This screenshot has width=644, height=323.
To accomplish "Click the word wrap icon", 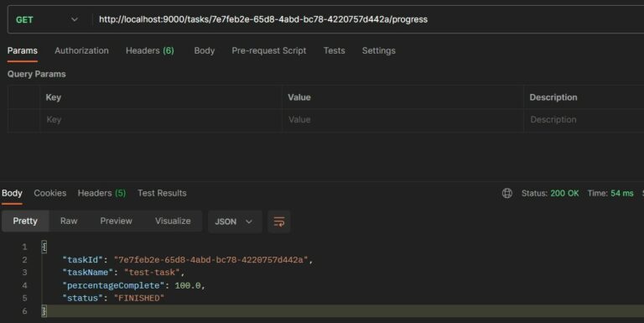I will [x=279, y=222].
